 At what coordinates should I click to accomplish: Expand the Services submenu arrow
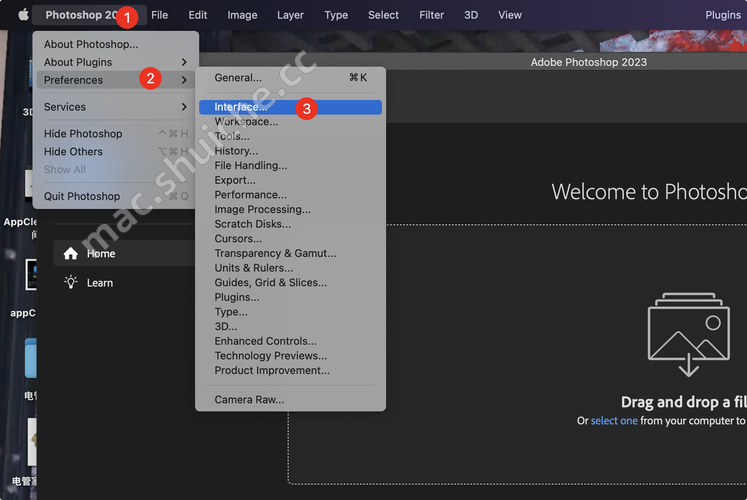point(184,107)
